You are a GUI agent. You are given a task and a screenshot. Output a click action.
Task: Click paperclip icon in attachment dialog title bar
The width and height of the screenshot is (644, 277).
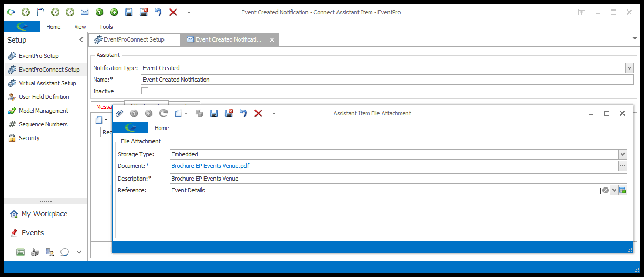click(x=119, y=113)
